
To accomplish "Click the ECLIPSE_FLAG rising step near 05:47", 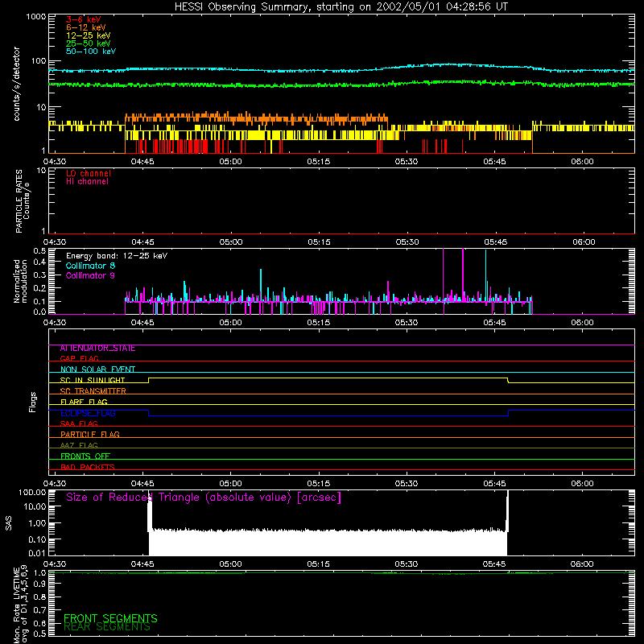I will pos(509,413).
